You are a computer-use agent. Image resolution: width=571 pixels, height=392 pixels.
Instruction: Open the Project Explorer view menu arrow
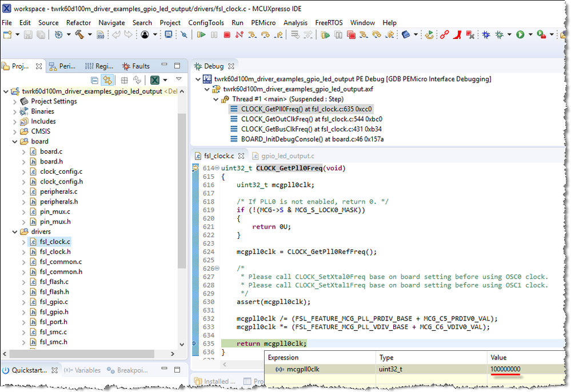pos(179,79)
